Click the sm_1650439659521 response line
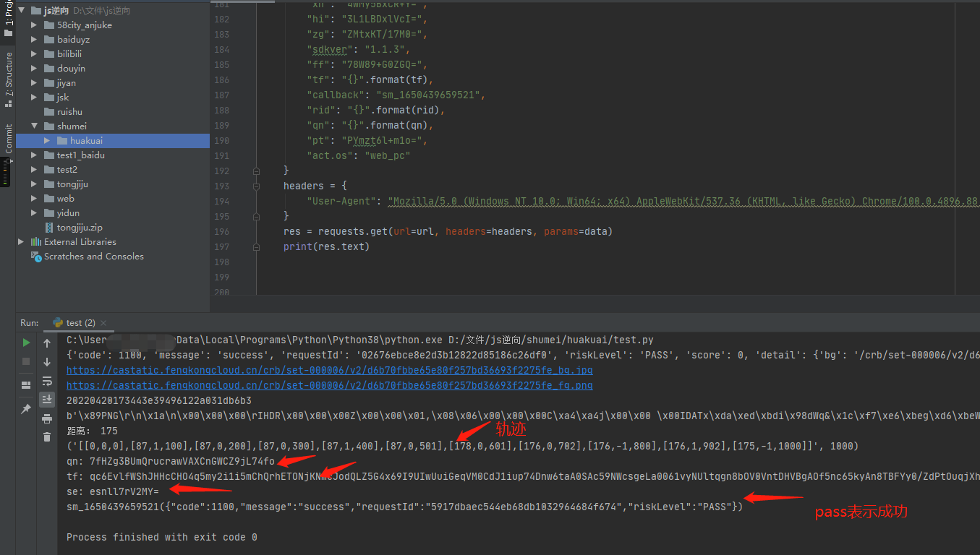Viewport: 980px width, 555px height. tap(404, 507)
